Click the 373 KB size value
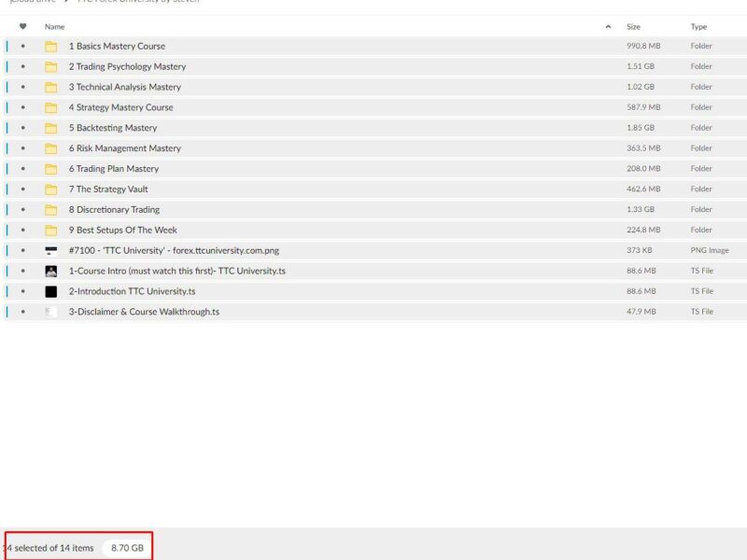This screenshot has height=560, width=747. pos(640,250)
